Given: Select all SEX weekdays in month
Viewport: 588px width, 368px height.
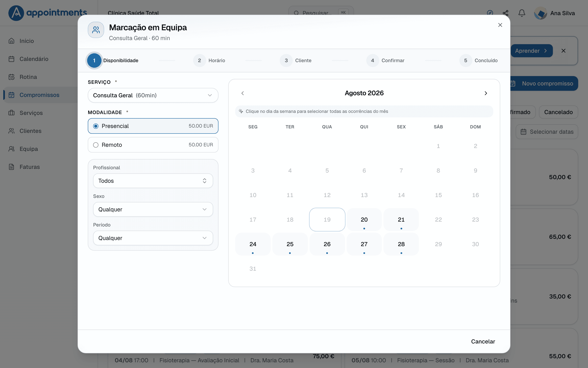Looking at the screenshot, I should coord(401,127).
